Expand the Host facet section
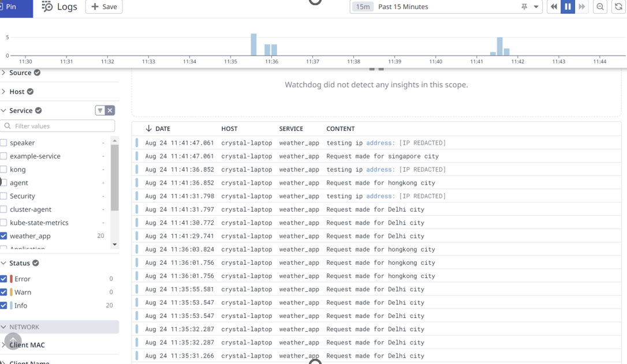This screenshot has width=627, height=364. 3,92
